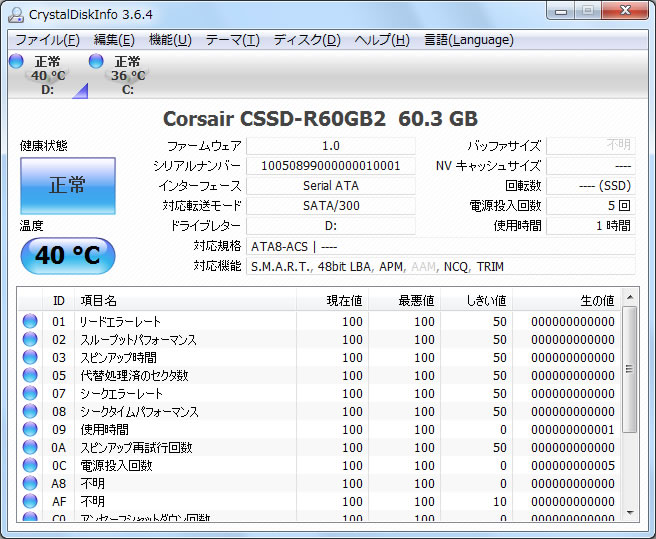Select the 代替処理済のセクタ数 row name

[134, 375]
